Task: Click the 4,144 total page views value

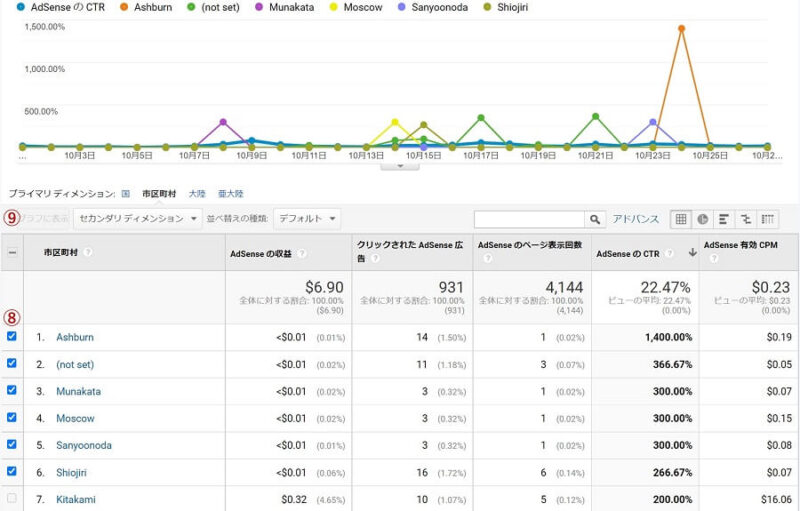Action: coord(564,287)
